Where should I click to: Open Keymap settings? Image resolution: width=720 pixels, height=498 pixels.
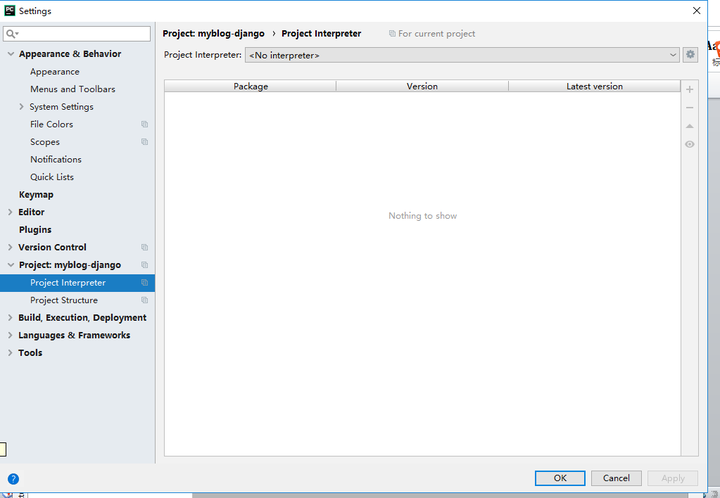[x=36, y=195]
